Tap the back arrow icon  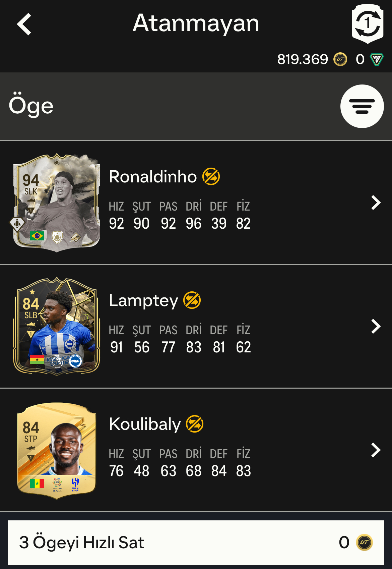(x=24, y=24)
